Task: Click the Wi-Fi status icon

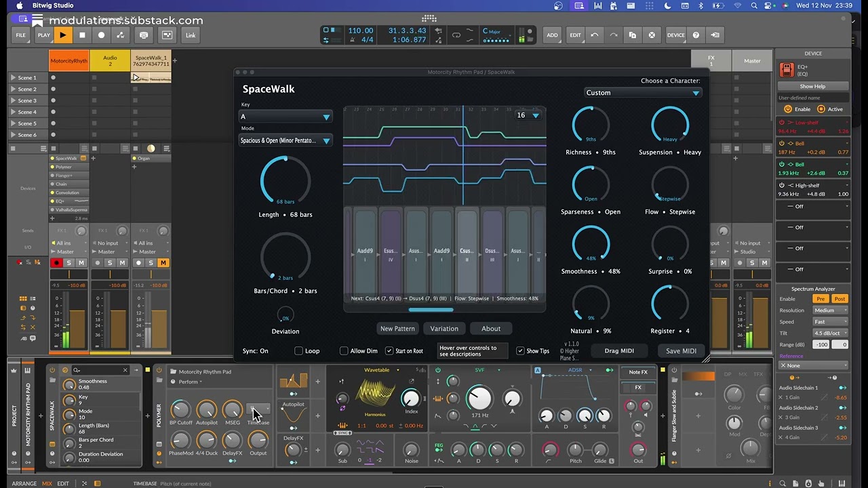Action: (x=737, y=5)
